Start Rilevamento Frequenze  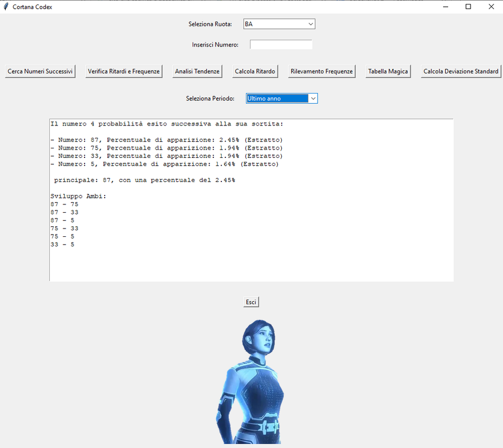coord(322,71)
